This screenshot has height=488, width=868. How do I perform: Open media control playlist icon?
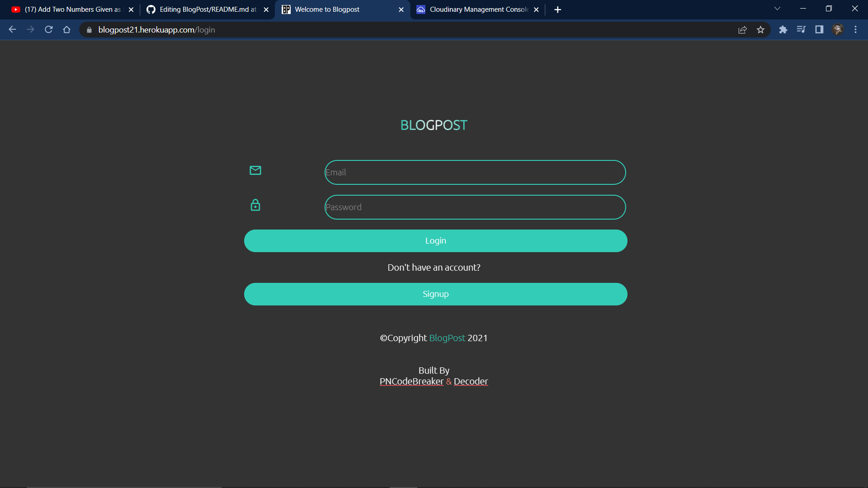tap(801, 30)
